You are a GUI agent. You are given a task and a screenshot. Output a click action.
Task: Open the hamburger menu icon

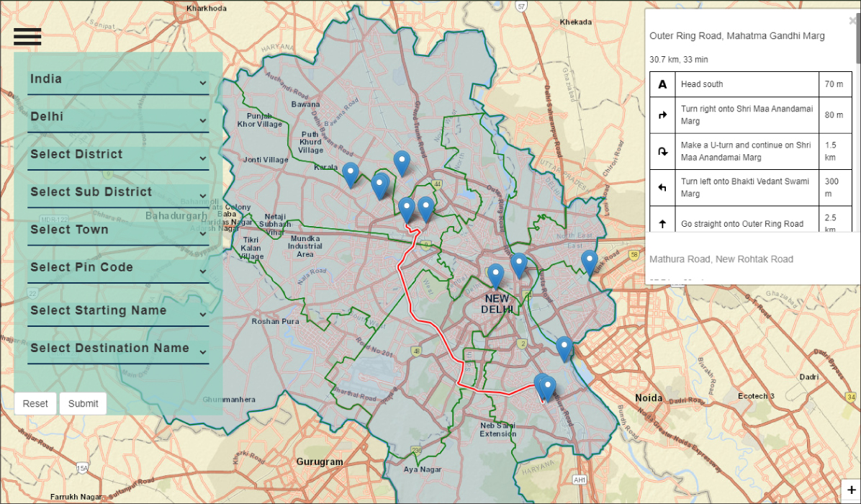click(x=27, y=36)
